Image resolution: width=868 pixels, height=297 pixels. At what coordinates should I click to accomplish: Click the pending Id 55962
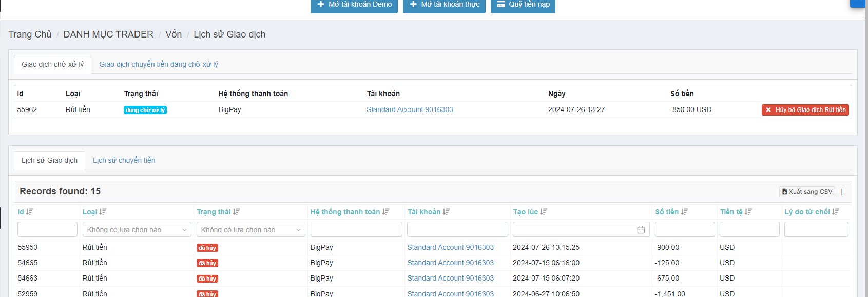[x=27, y=109]
